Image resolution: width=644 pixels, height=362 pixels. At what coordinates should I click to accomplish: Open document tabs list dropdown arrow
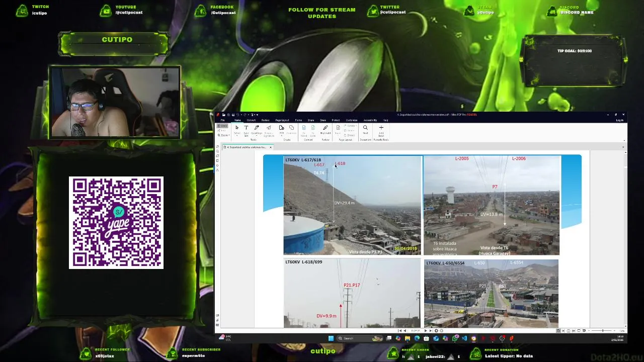coord(623,147)
